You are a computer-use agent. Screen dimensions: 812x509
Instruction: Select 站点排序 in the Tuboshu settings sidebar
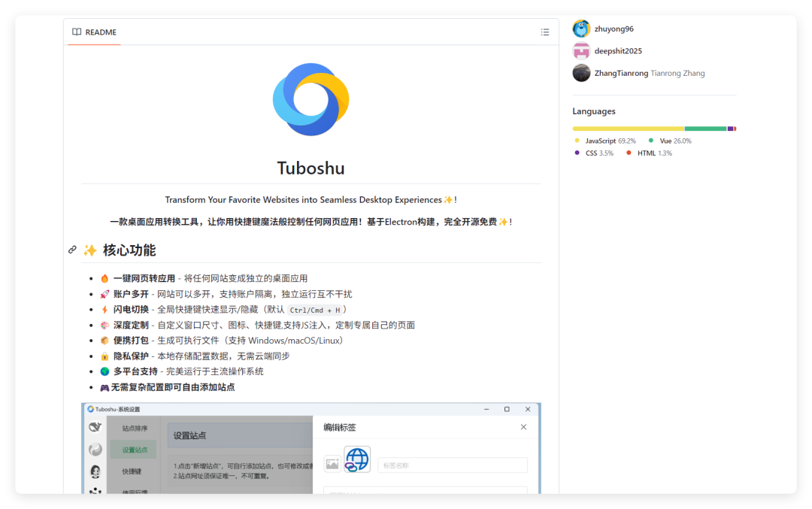click(x=135, y=429)
